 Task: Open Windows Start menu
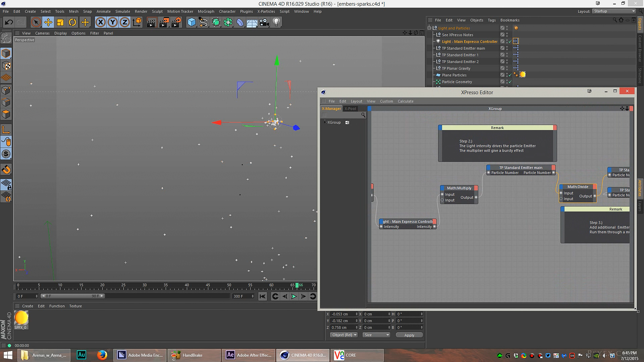[x=7, y=355]
